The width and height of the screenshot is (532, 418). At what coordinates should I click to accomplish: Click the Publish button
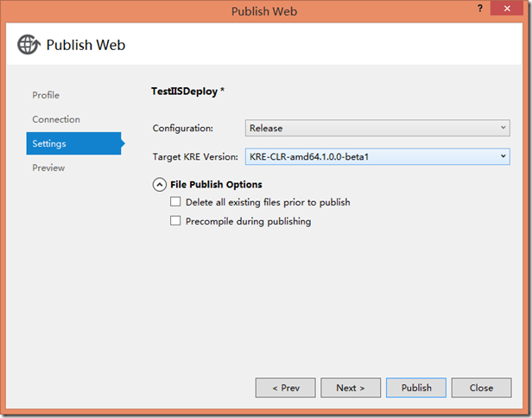pyautogui.click(x=416, y=388)
